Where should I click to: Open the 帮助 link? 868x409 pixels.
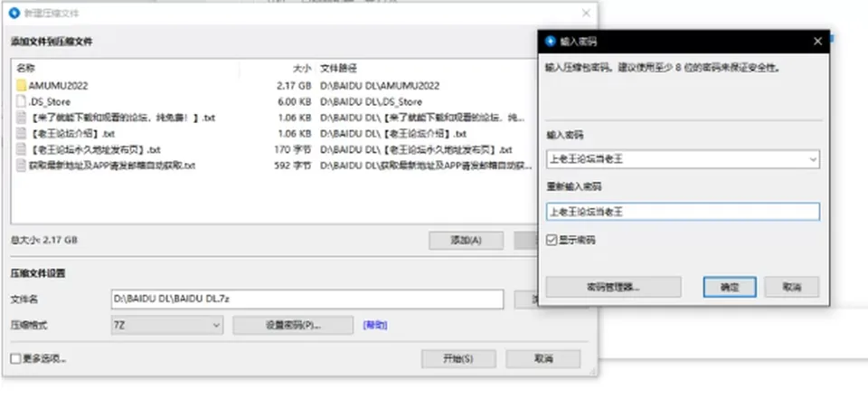tap(374, 326)
